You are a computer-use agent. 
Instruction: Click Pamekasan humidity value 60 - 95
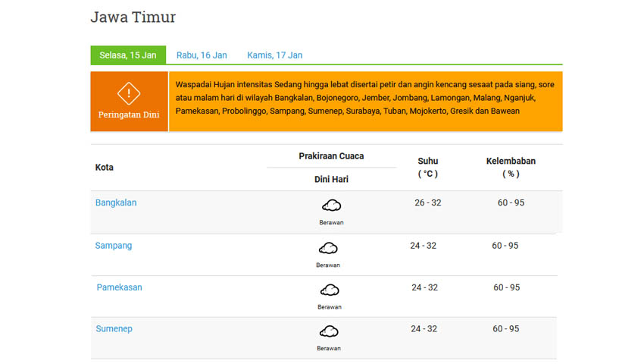(507, 287)
